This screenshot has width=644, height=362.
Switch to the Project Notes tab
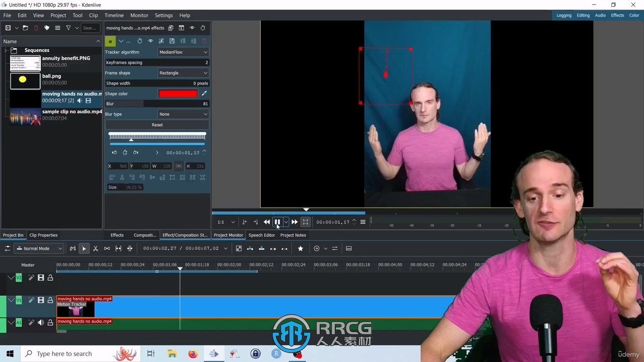[293, 235]
